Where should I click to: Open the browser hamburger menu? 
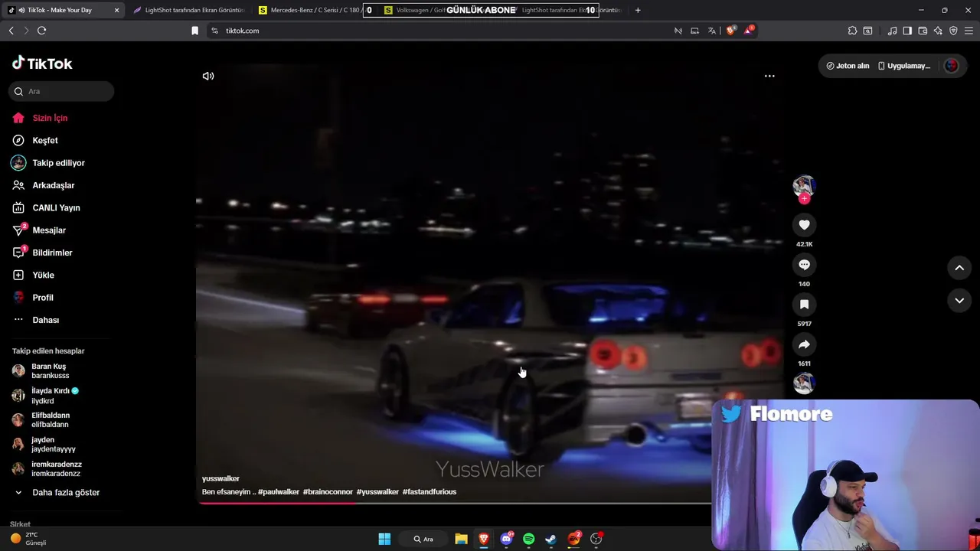969,31
